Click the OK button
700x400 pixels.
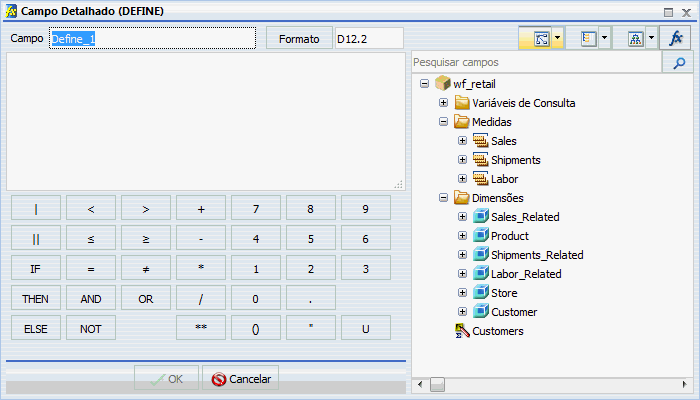(167, 379)
